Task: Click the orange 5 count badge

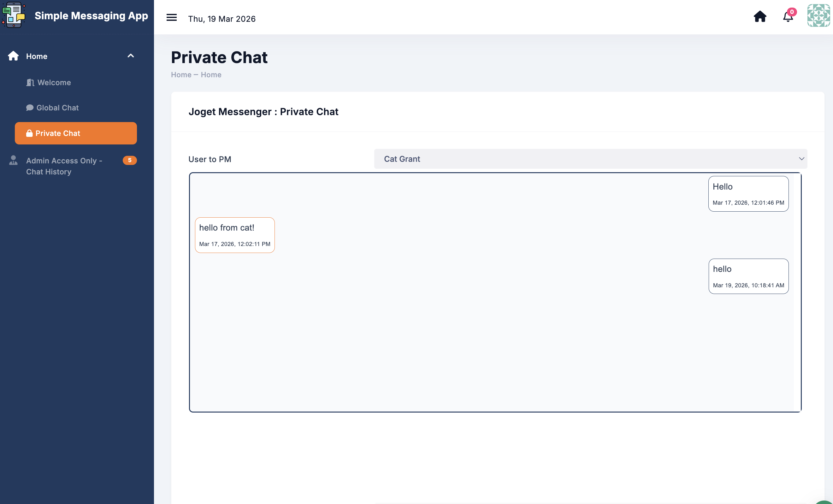Action: tap(129, 160)
